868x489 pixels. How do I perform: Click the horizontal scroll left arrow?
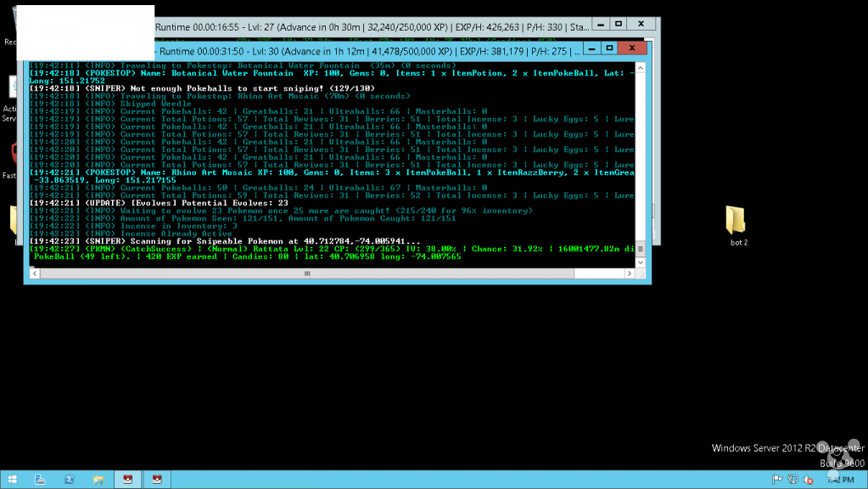point(35,273)
